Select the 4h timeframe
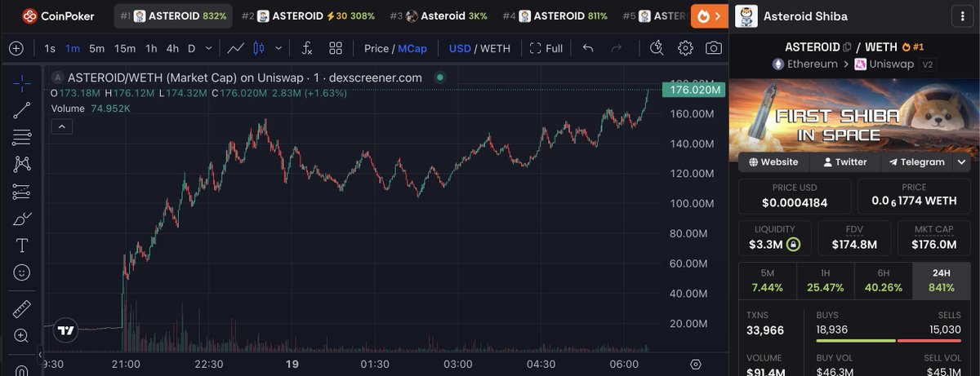The width and height of the screenshot is (980, 376). [172, 48]
